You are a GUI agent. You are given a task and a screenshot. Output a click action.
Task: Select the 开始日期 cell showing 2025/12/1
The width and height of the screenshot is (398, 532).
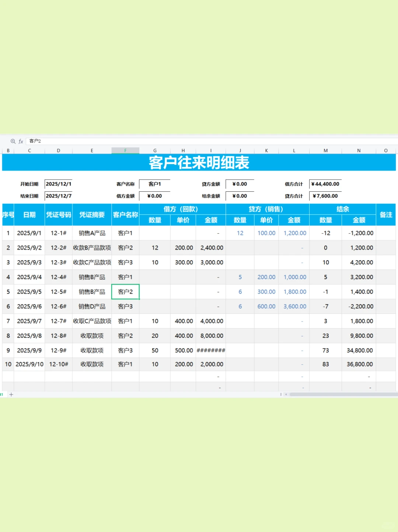(x=59, y=184)
